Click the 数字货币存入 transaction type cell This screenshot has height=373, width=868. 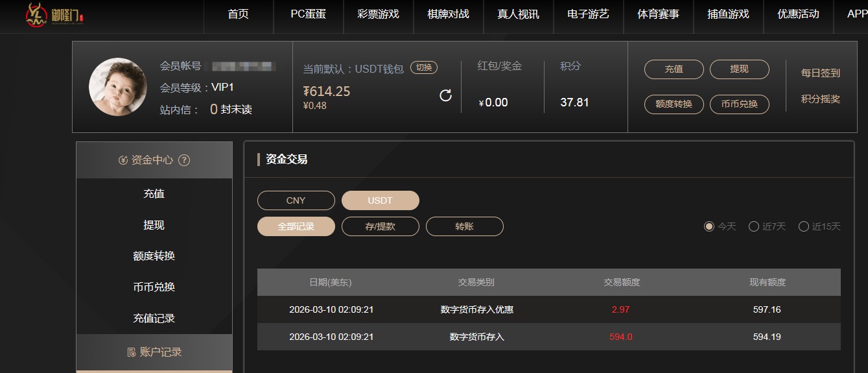[x=477, y=337]
